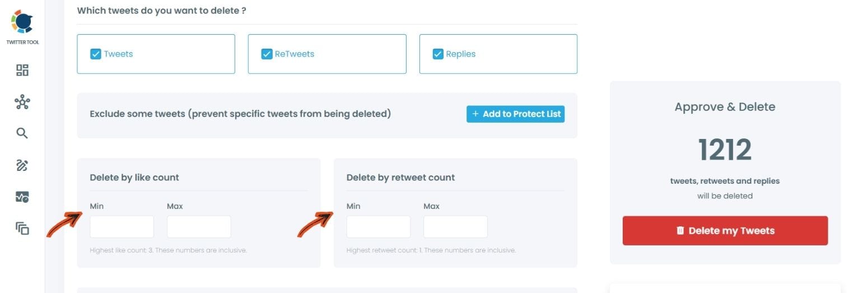Click the 1212 tweets count number
868x293 pixels.
pyautogui.click(x=725, y=150)
